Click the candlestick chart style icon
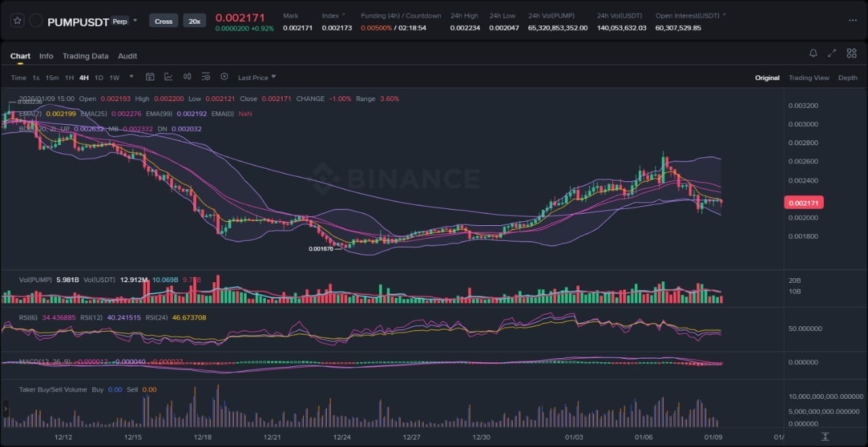The image size is (868, 447). [x=186, y=77]
